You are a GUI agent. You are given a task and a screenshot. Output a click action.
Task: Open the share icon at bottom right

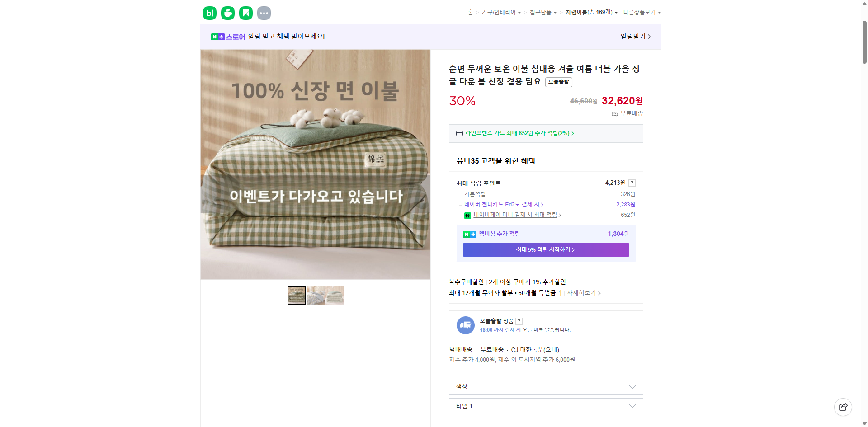point(843,407)
